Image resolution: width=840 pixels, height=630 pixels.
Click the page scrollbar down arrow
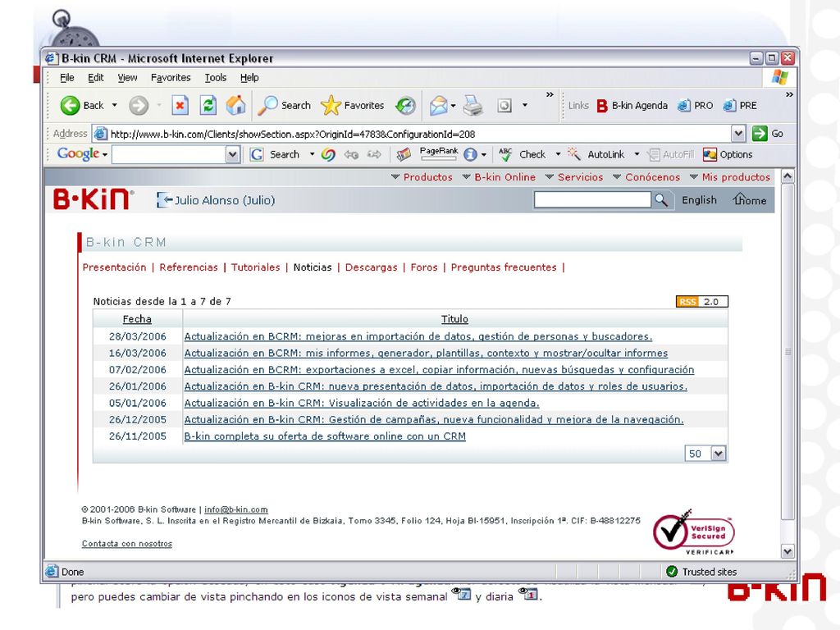(x=787, y=551)
